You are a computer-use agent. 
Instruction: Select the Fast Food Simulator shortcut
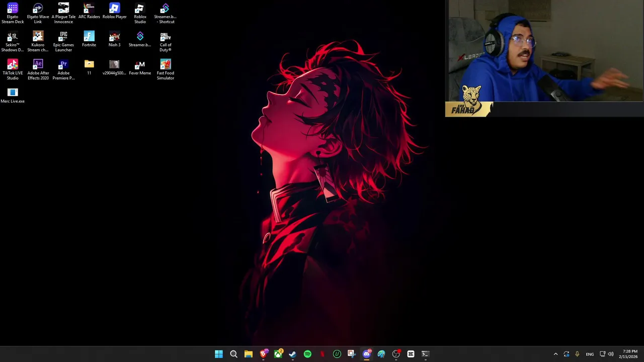click(165, 70)
